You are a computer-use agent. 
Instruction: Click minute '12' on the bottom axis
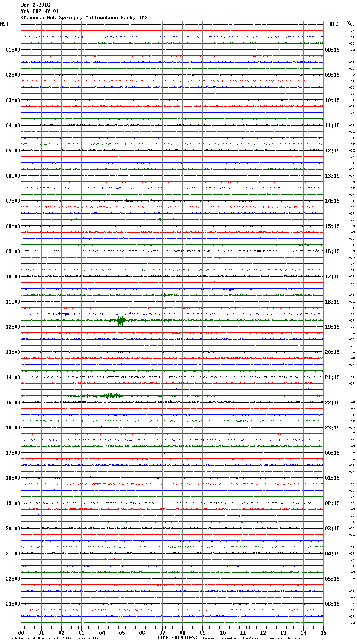263,633
